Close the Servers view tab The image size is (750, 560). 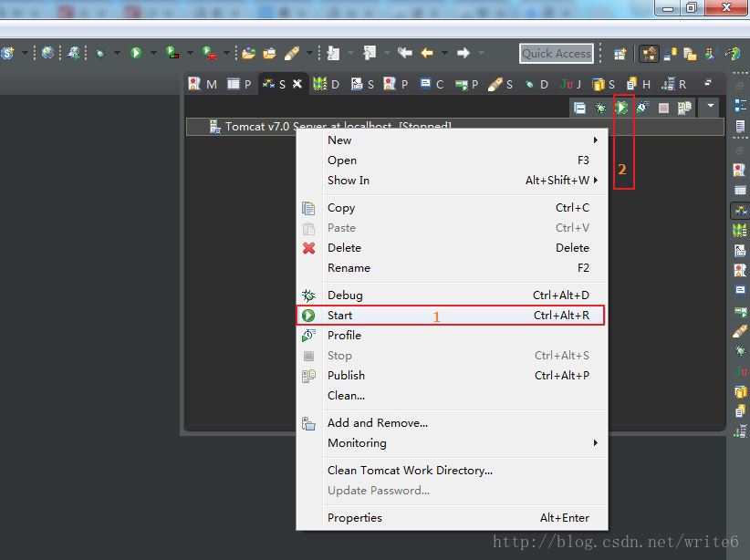click(297, 84)
